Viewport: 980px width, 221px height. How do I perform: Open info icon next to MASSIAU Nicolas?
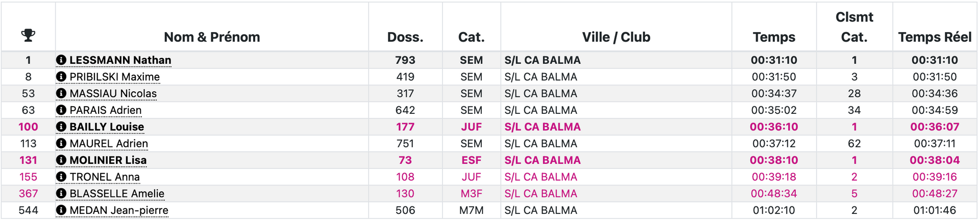(61, 93)
